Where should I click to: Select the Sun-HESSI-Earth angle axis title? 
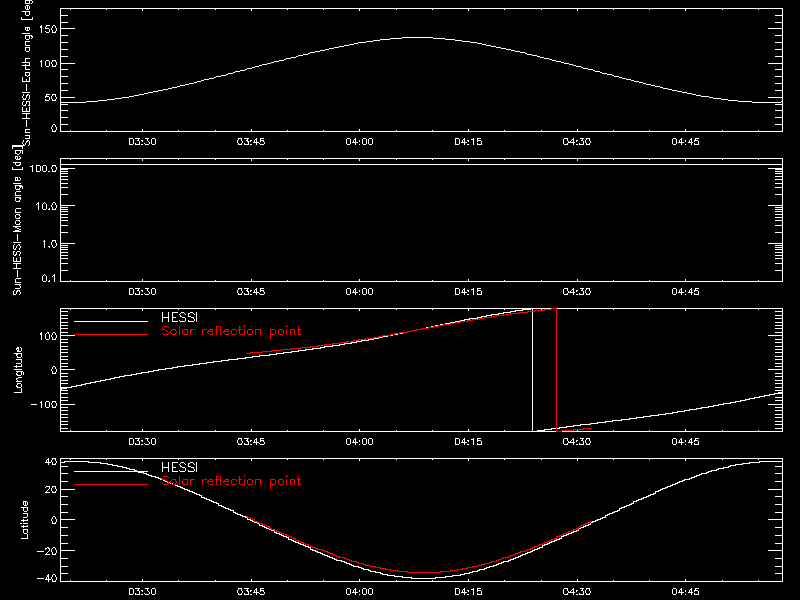tap(27, 72)
